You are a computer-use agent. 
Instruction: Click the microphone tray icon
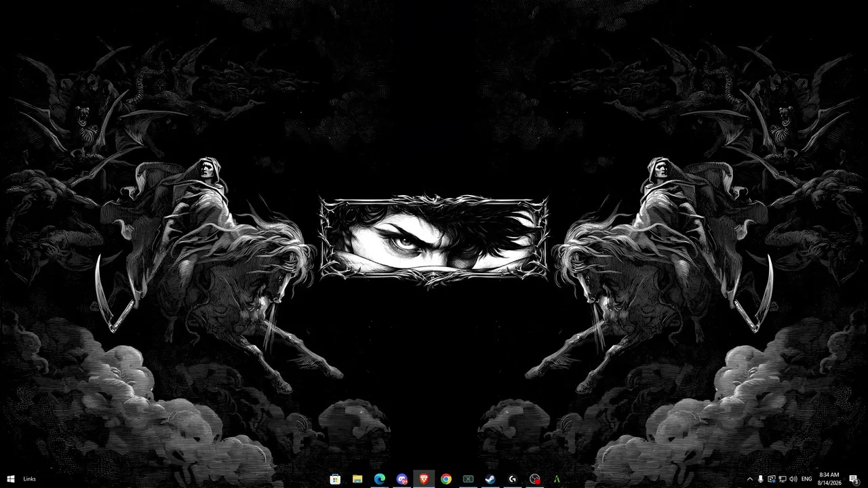(760, 479)
